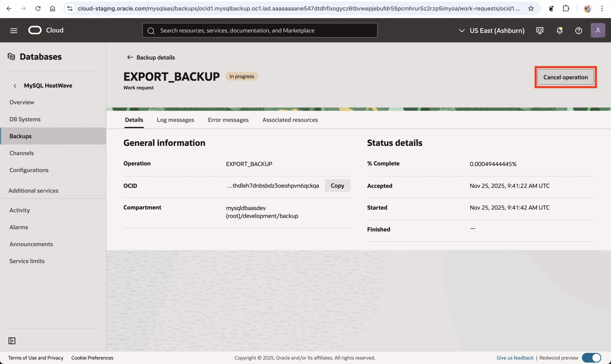Collapse the MySQL HeatWave menu with the chevron
The width and height of the screenshot is (611, 364).
click(x=15, y=86)
